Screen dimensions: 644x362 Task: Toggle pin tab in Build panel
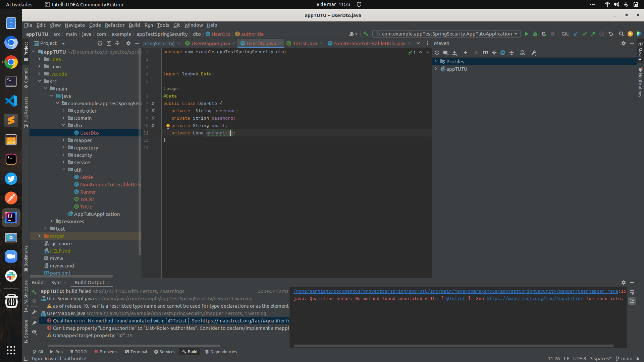point(34,323)
